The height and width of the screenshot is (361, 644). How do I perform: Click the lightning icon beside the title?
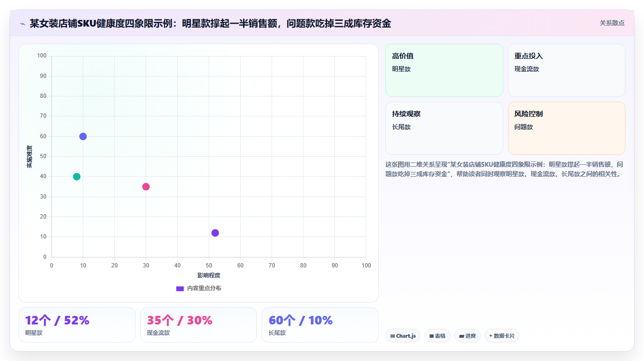(22, 24)
